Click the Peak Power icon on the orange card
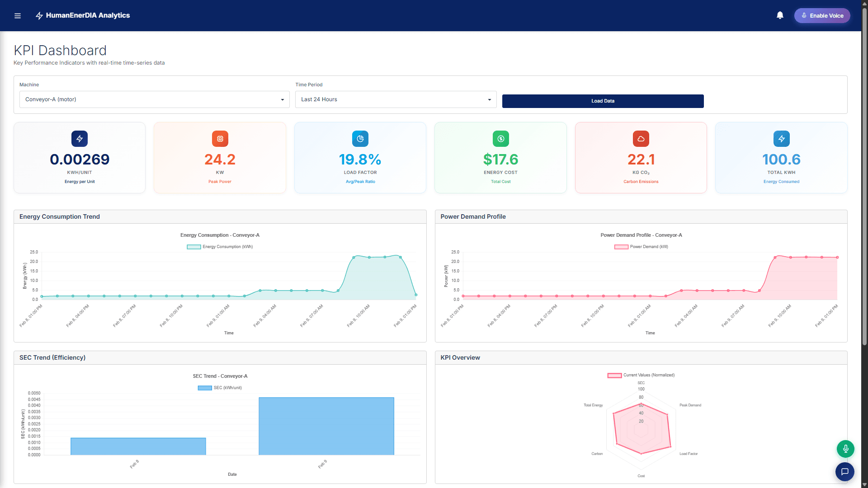This screenshot has height=488, width=868. (x=220, y=139)
